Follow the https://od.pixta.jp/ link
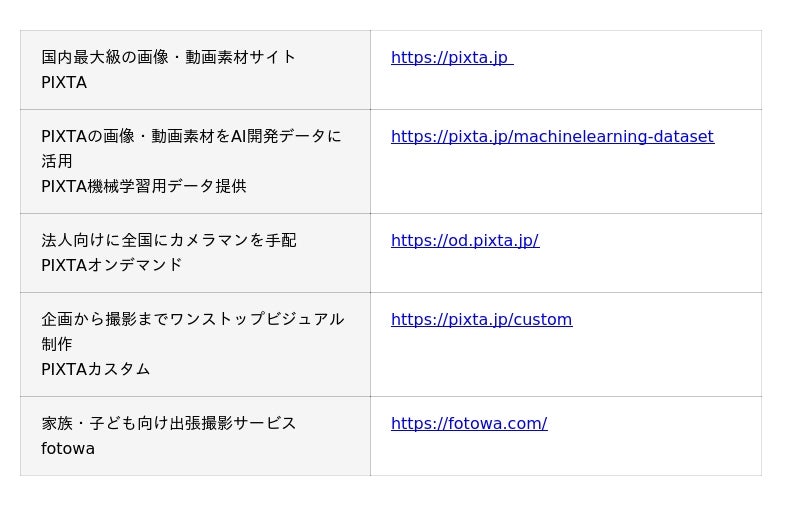This screenshot has height=506, width=800. [x=464, y=241]
